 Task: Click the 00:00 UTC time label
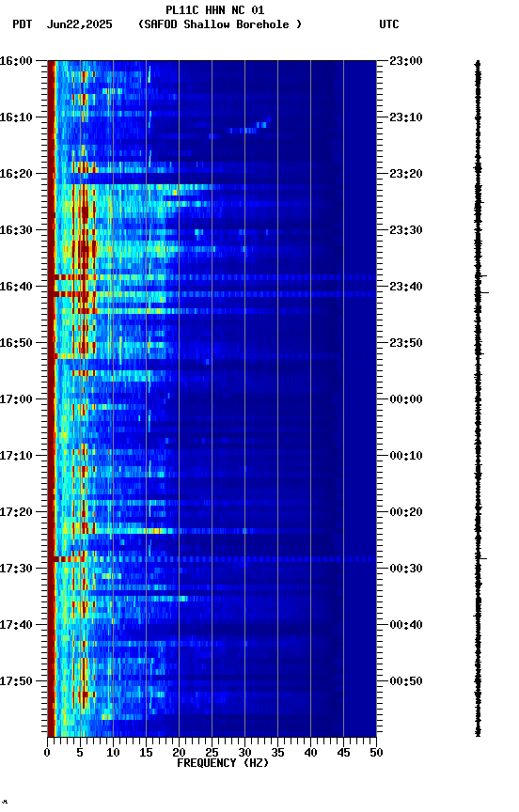pyautogui.click(x=406, y=399)
